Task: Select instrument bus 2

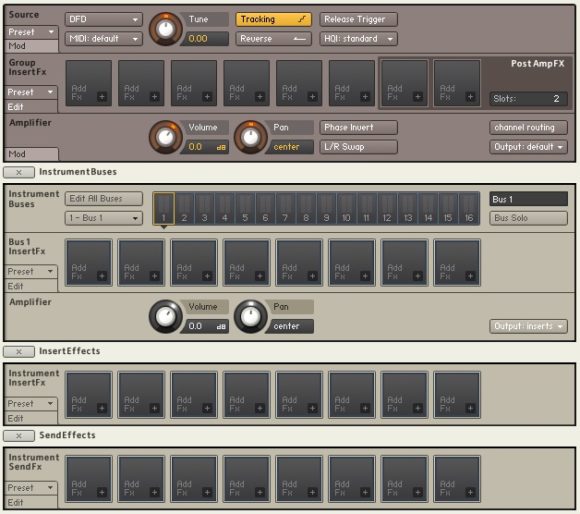Action: point(184,209)
